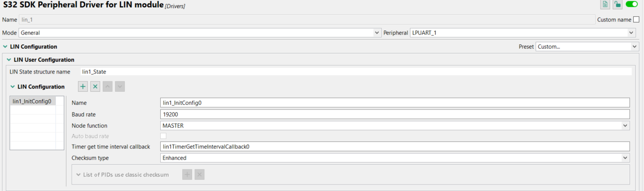Click the add PID plus icon

(187, 175)
